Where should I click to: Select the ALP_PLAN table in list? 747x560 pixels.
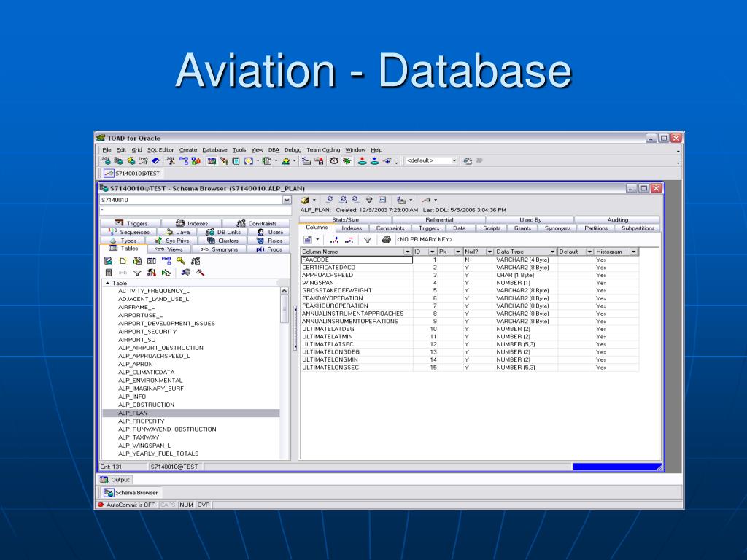pyautogui.click(x=190, y=413)
